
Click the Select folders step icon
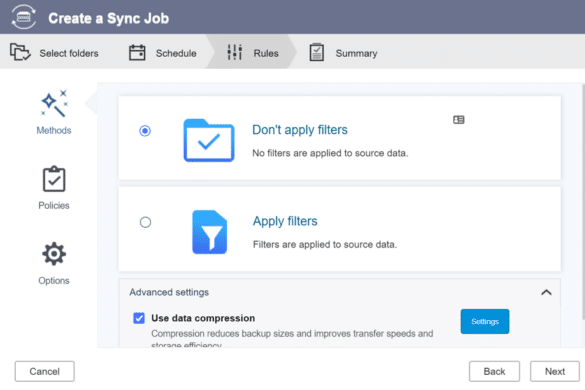20,52
